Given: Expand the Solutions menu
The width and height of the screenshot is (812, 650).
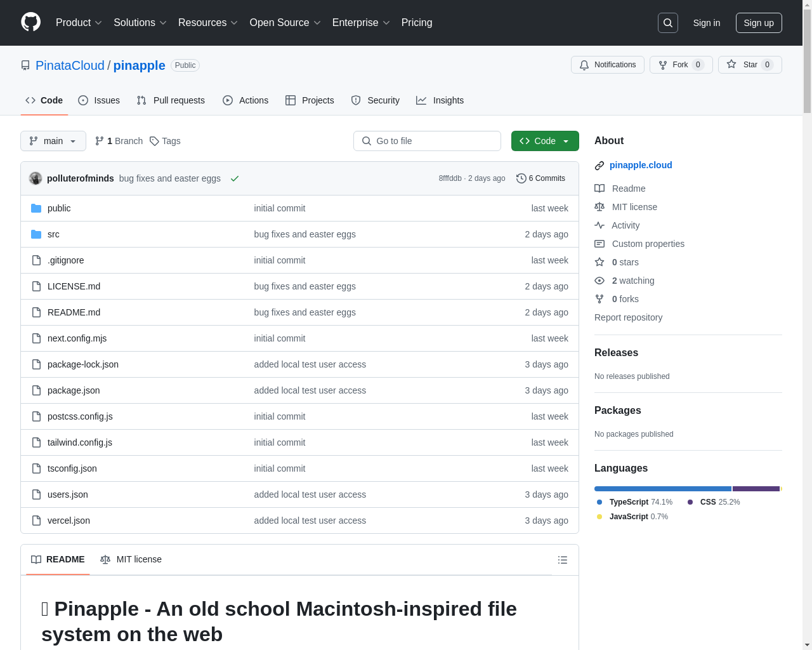Looking at the screenshot, I should pos(140,23).
